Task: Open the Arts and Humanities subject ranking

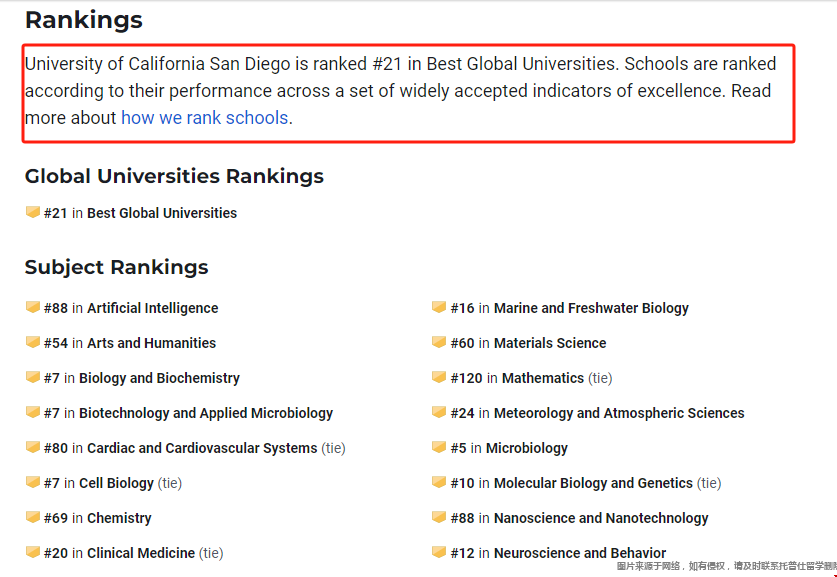Action: [x=152, y=343]
